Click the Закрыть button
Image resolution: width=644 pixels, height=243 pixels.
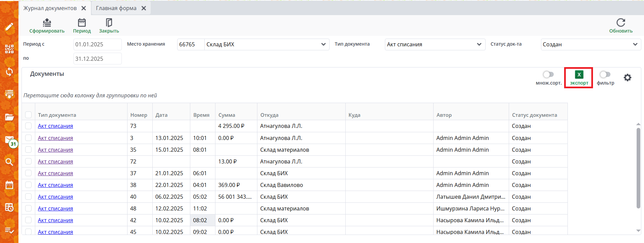[x=109, y=26]
